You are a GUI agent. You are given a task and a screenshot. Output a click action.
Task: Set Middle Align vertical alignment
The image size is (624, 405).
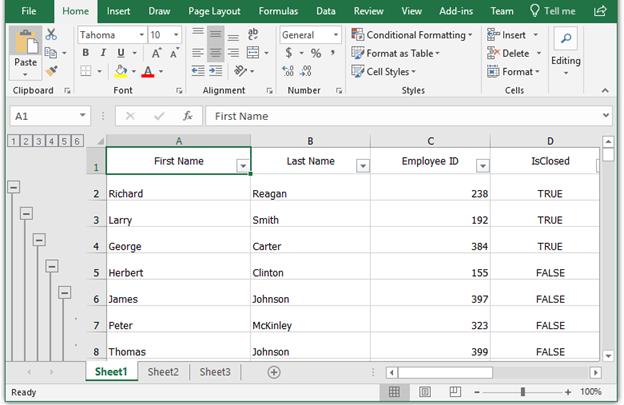[x=215, y=34]
